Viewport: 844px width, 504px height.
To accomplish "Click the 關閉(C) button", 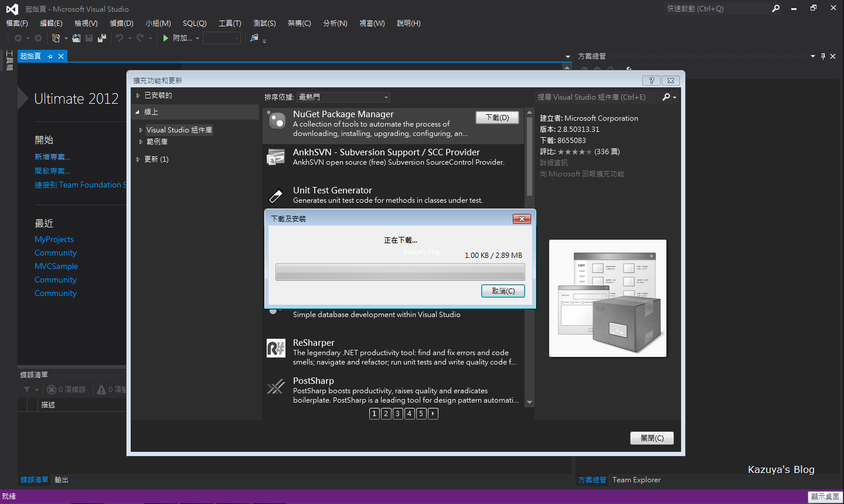I will 652,438.
